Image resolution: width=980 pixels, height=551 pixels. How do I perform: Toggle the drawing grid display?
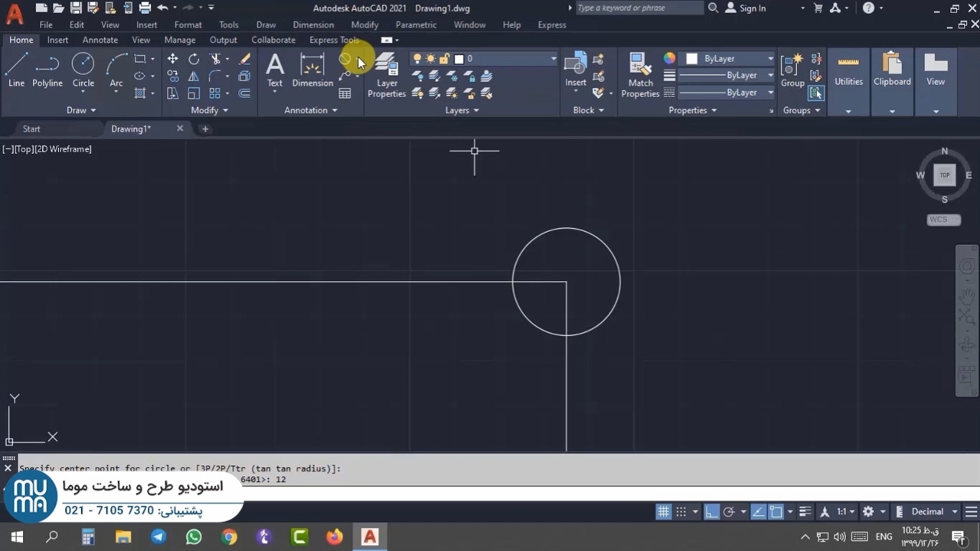[663, 511]
